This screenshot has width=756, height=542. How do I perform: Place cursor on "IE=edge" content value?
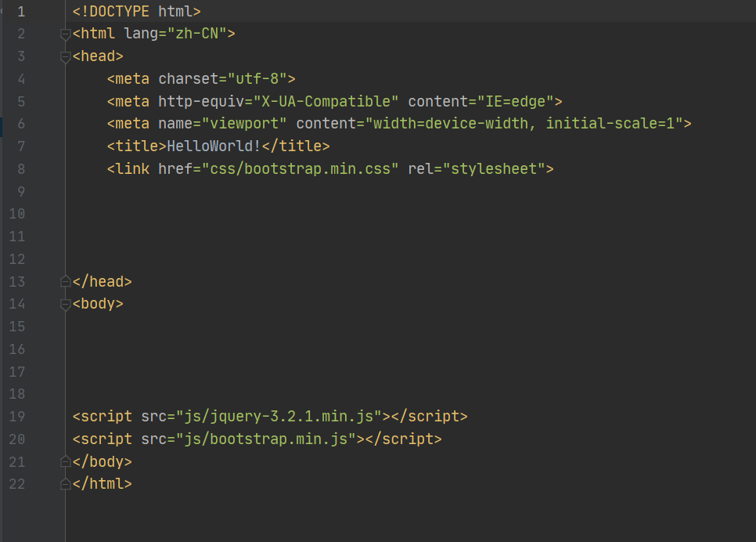pyautogui.click(x=516, y=101)
